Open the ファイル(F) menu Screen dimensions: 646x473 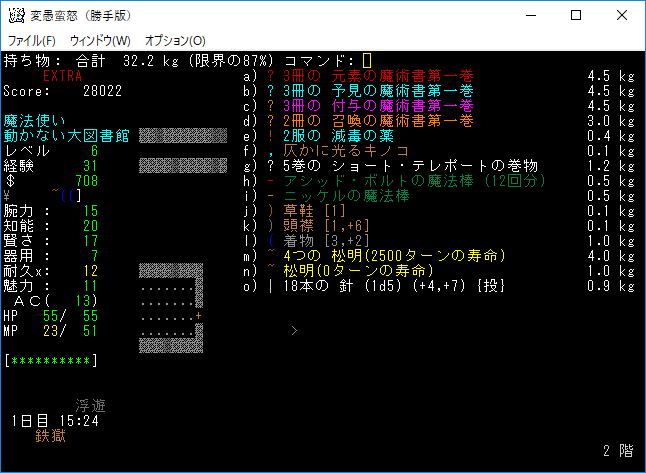[32, 40]
